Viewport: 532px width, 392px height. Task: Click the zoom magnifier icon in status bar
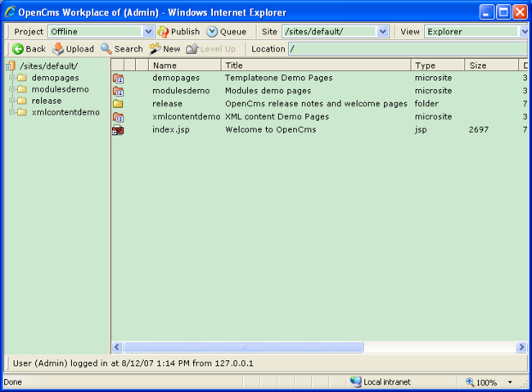[x=470, y=382]
